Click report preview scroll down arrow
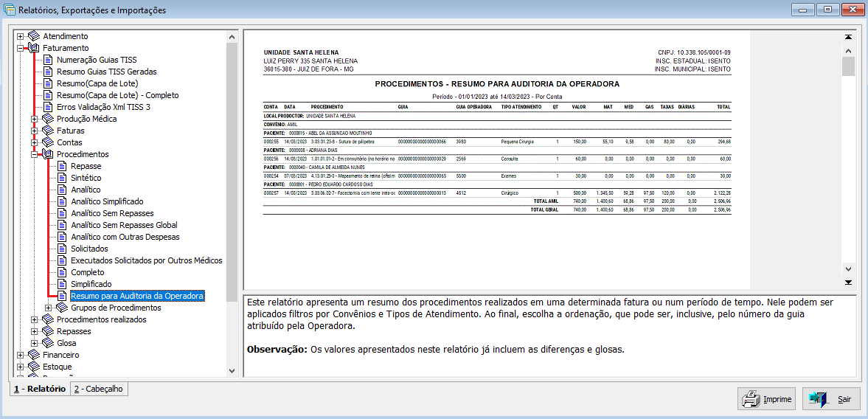The height and width of the screenshot is (419, 868). (x=847, y=269)
